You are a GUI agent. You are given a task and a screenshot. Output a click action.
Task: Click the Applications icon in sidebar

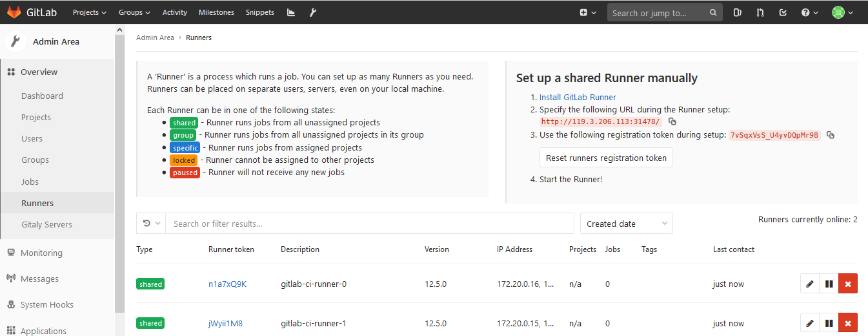(x=11, y=331)
